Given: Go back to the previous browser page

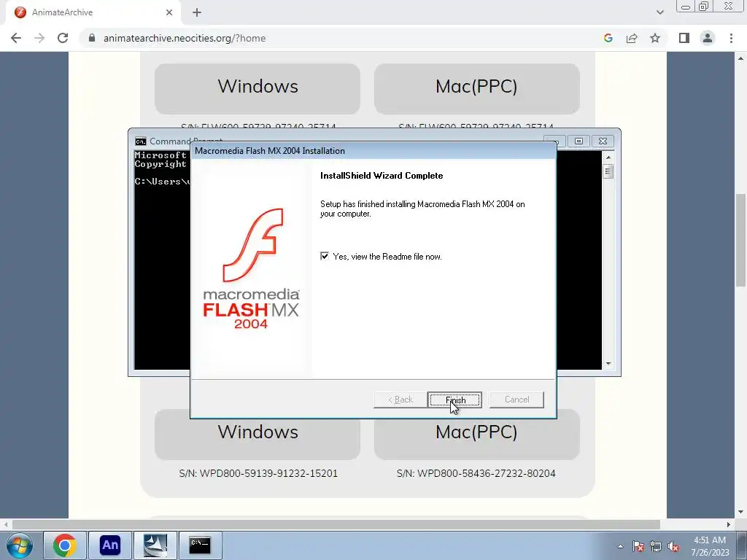Looking at the screenshot, I should point(16,38).
